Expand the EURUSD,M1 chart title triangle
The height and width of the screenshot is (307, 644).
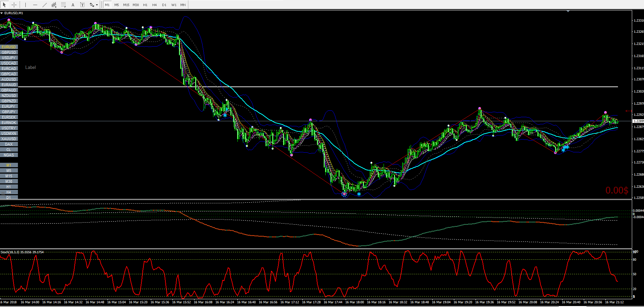2,13
